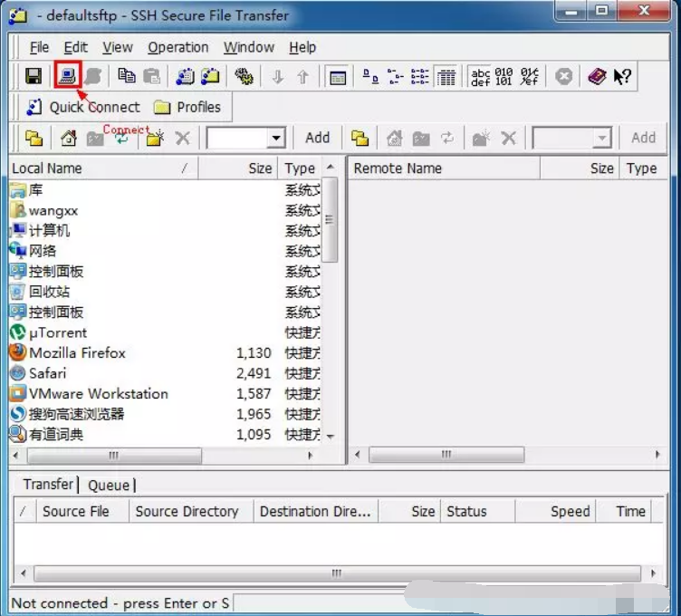
Task: Click the local pane delete X icon
Action: [x=182, y=139]
